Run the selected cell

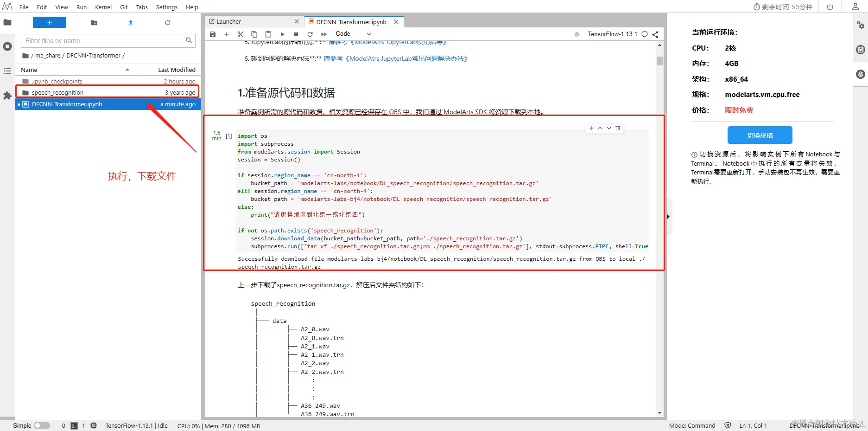(x=282, y=34)
